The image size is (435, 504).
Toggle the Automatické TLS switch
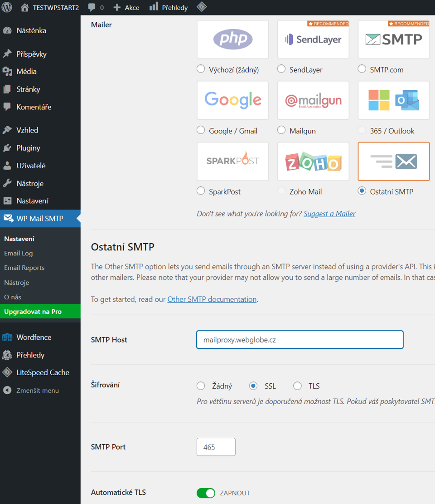[x=206, y=493]
